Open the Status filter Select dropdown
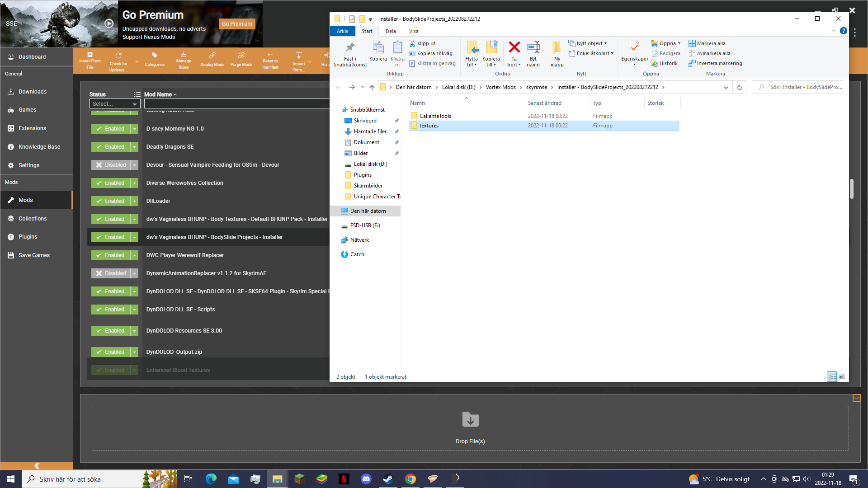Screen dimensions: 868x488 [x=115, y=104]
